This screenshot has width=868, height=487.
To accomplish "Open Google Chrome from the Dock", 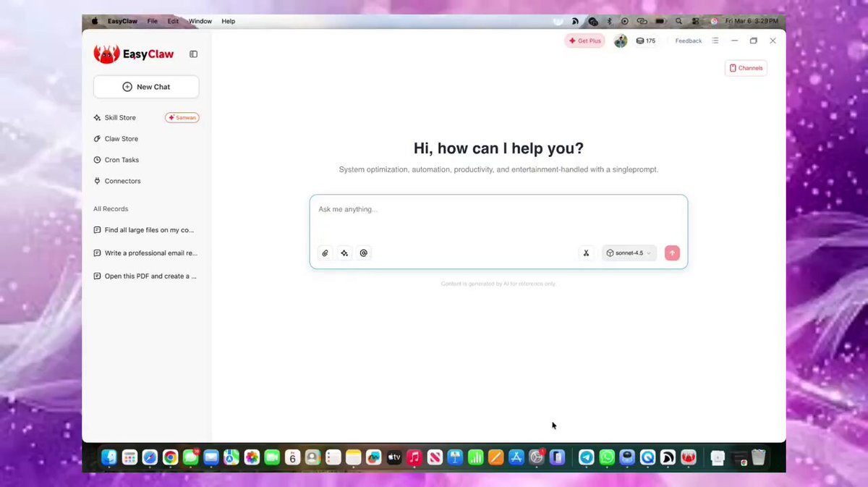I will (170, 457).
